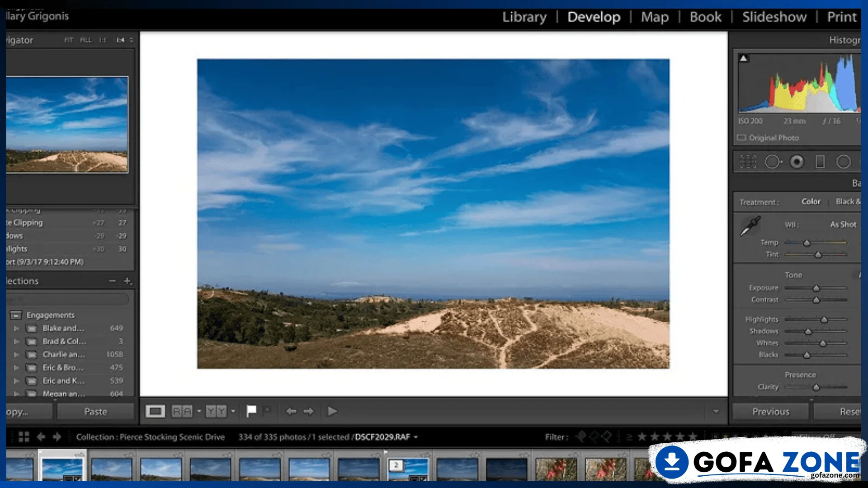Choose the YY compare view icon
Image resolution: width=868 pixels, height=488 pixels.
click(x=216, y=411)
